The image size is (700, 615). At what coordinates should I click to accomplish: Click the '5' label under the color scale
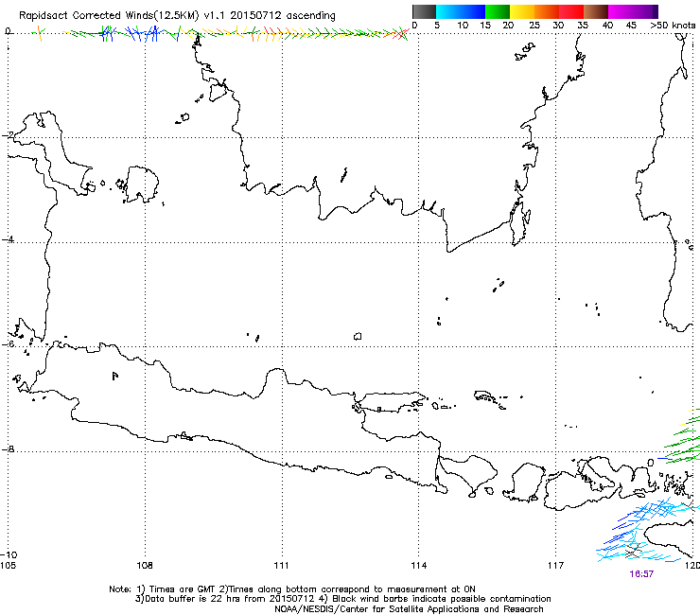point(437,26)
